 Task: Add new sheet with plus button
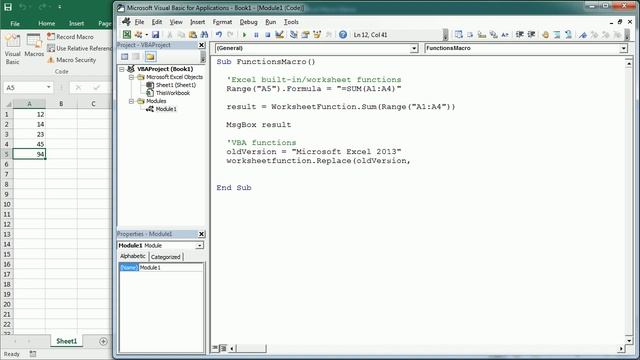coord(103,341)
